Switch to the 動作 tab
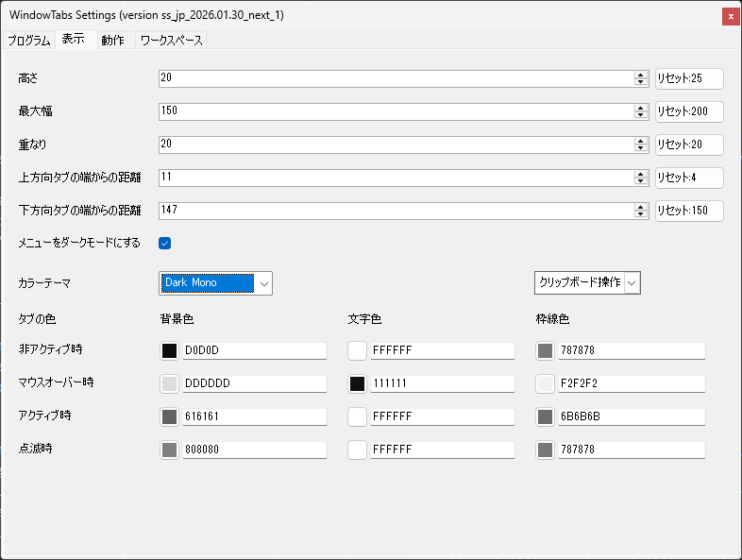This screenshot has width=742, height=560. coord(112,41)
